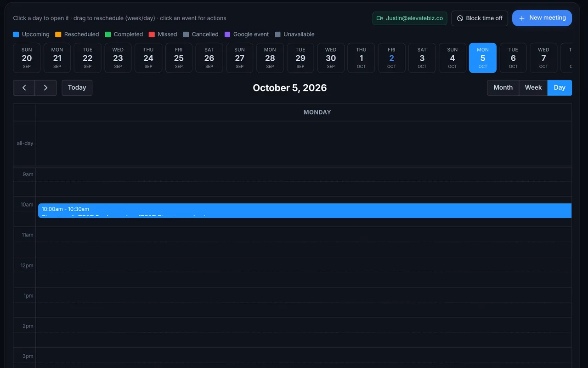Select Friday October 2 in date strip
588x368 pixels.
[391, 58]
